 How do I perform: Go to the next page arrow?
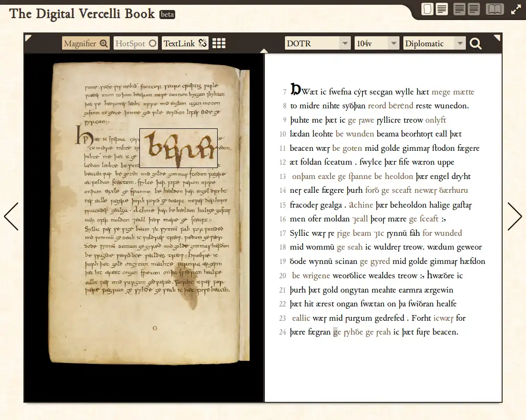tap(514, 216)
